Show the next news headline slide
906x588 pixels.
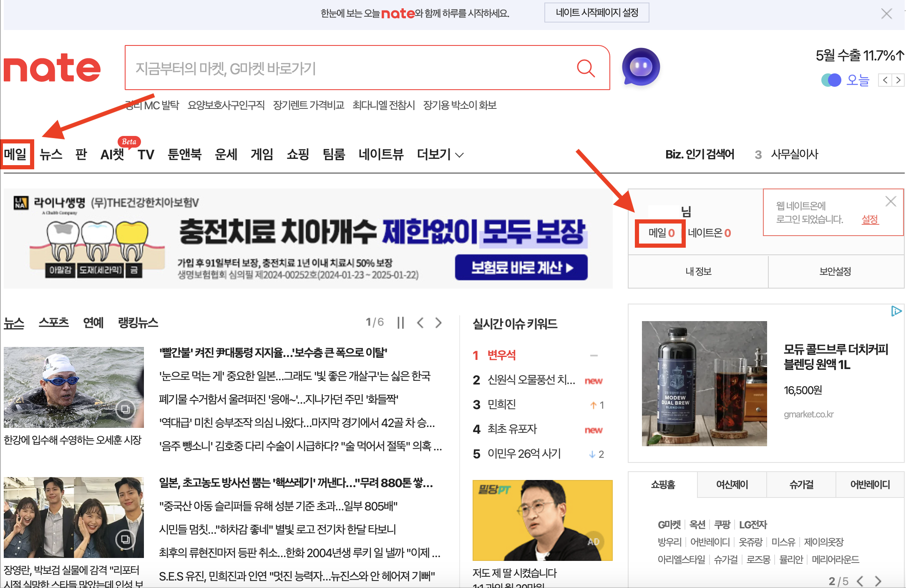coord(438,322)
